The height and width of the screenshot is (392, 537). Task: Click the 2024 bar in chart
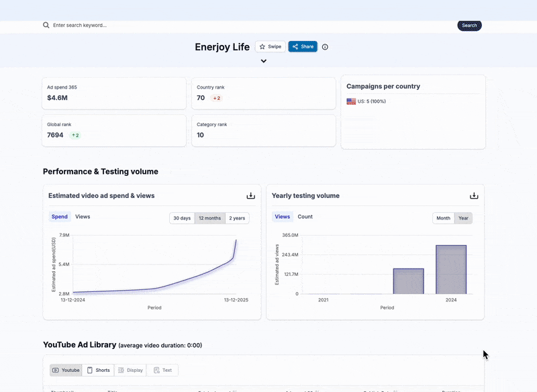pos(451,269)
